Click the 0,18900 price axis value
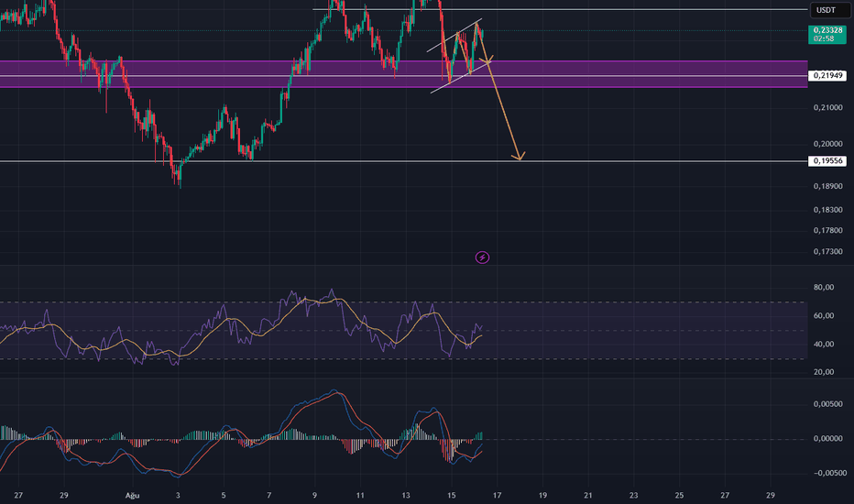 (x=827, y=186)
